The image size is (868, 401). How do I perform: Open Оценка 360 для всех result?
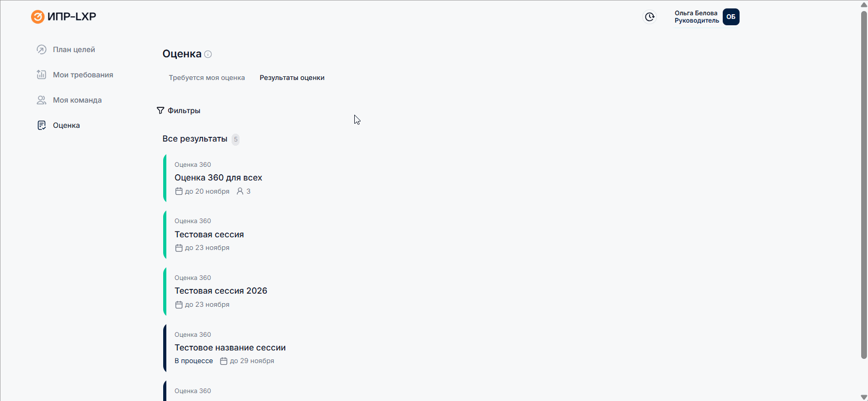coord(218,178)
